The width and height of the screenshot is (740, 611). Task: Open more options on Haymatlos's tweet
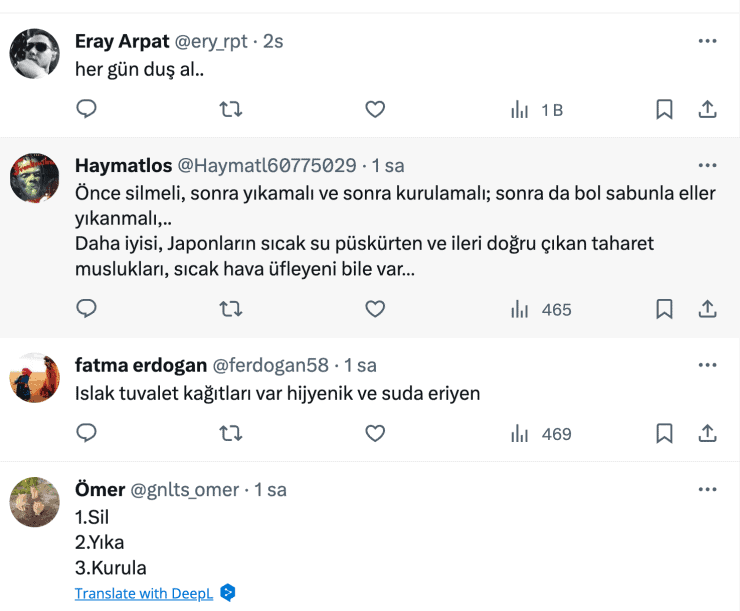pos(707,165)
